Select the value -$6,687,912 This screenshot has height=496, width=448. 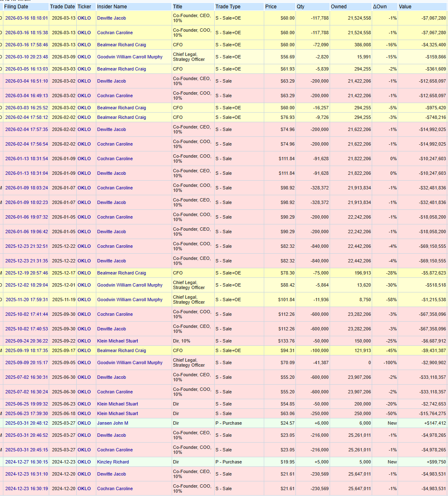coord(433,341)
